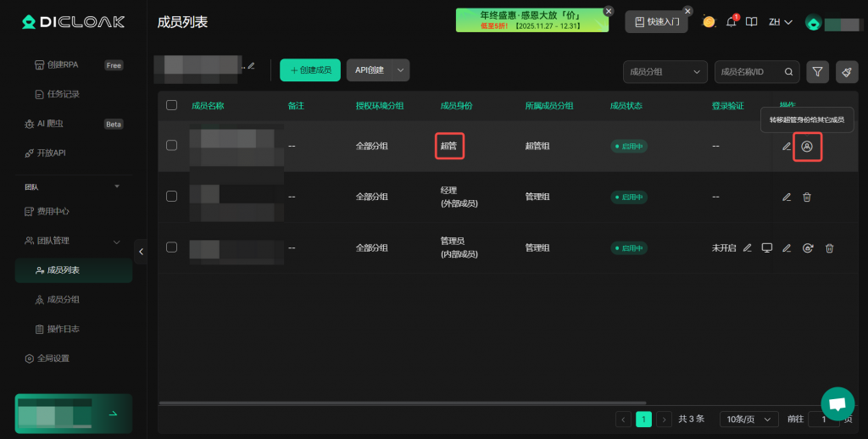Click transfer super admin icon in first row
Viewport: 868px width, 439px height.
pyautogui.click(x=807, y=147)
